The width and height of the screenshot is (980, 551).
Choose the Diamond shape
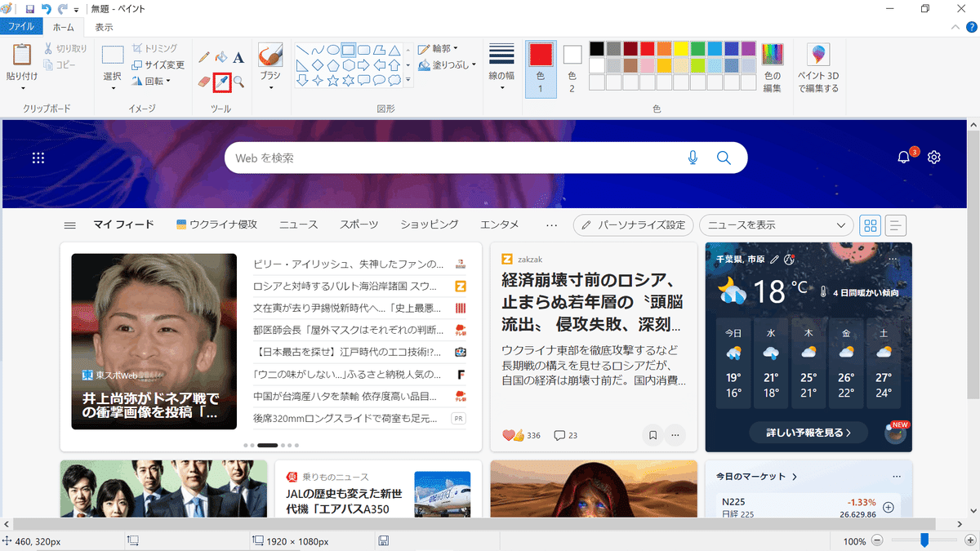(x=317, y=64)
